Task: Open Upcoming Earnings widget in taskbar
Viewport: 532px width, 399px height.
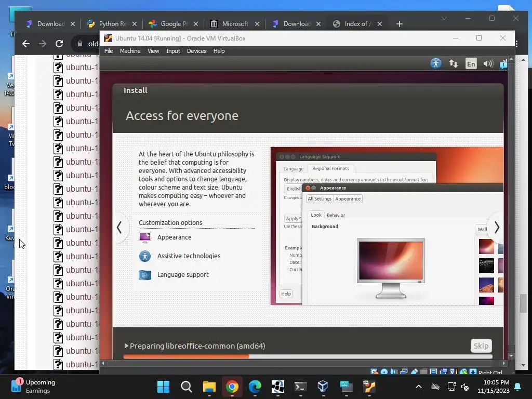Action: [x=33, y=387]
